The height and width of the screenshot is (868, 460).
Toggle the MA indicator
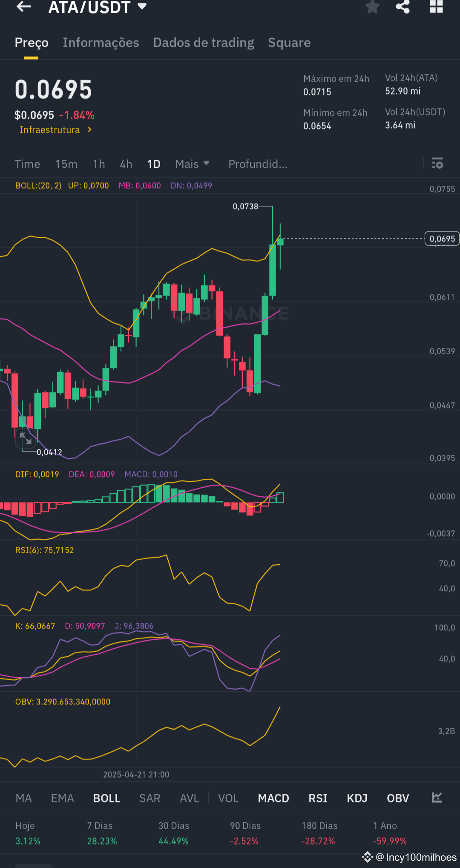24,798
